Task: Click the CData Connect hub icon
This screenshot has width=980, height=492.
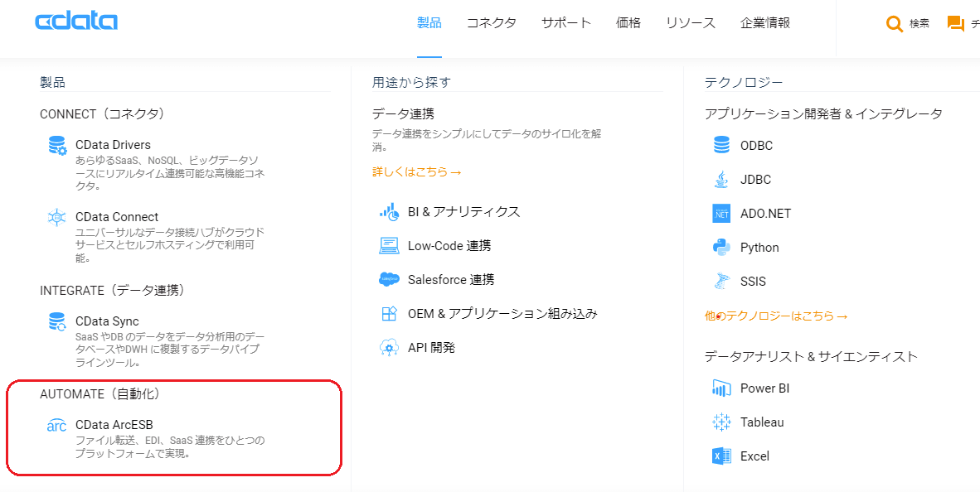Action: click(x=57, y=217)
